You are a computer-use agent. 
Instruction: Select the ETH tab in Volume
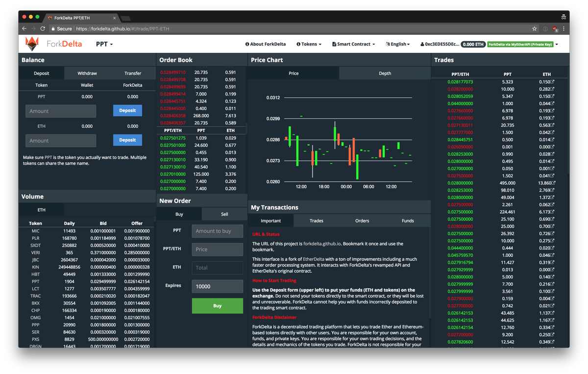[x=42, y=210]
